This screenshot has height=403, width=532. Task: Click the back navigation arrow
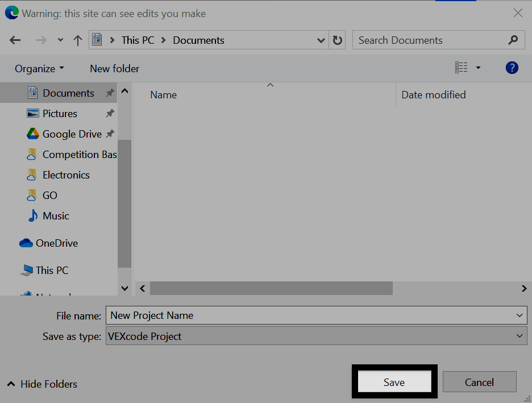click(x=15, y=40)
